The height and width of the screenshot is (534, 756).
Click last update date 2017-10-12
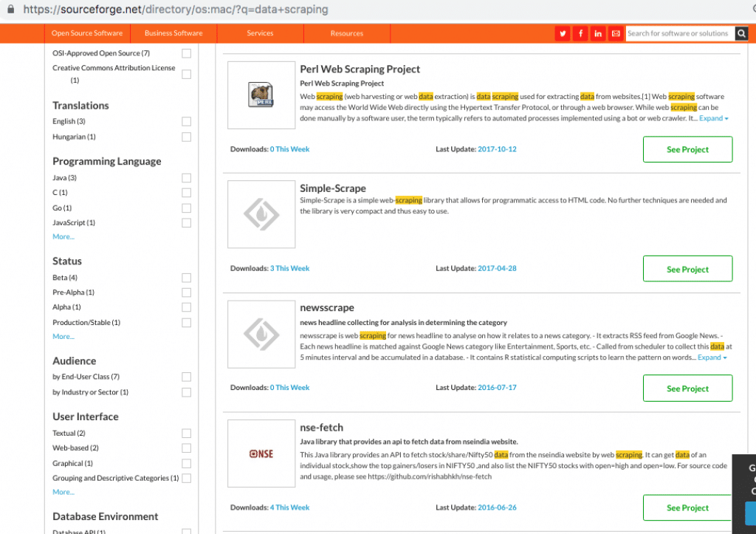497,149
